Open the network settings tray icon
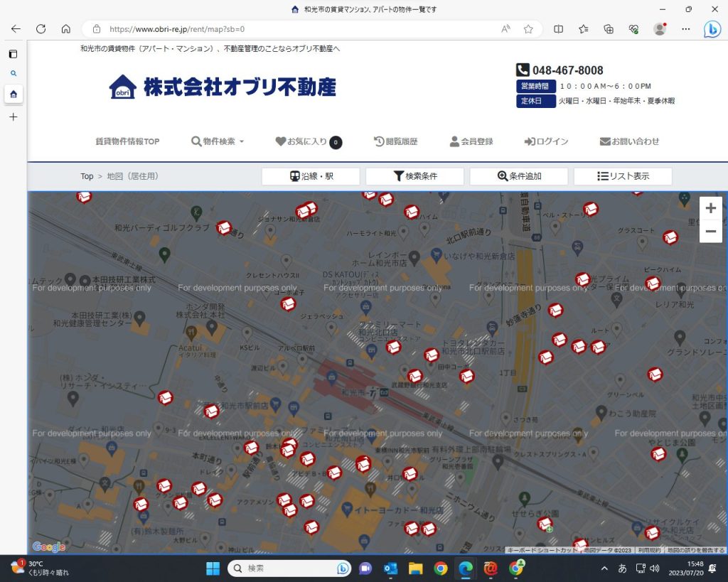Image resolution: width=728 pixels, height=582 pixels. point(641,568)
